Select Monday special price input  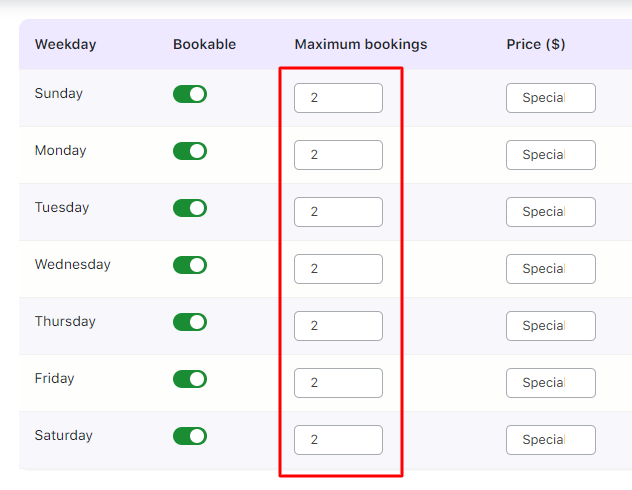[x=551, y=155]
